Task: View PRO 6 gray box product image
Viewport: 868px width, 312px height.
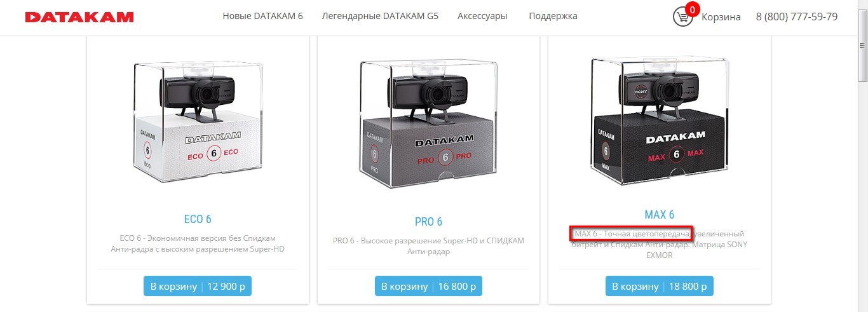Action: point(428,123)
